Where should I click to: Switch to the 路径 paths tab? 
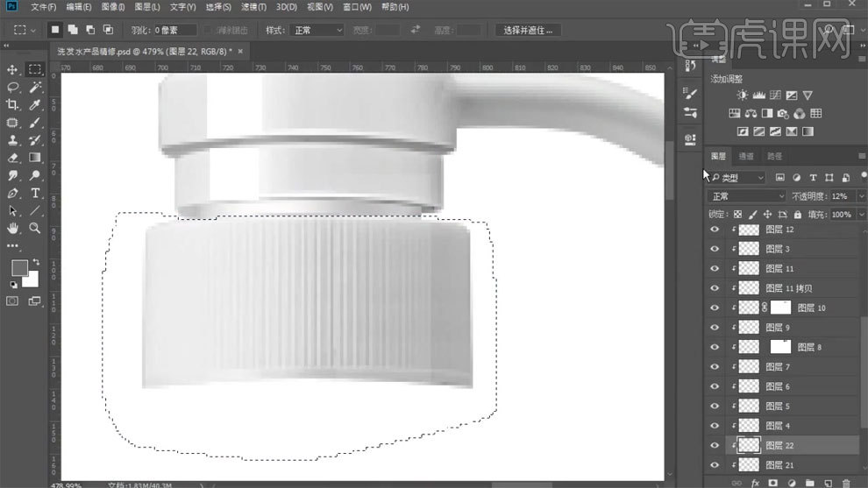pyautogui.click(x=774, y=156)
